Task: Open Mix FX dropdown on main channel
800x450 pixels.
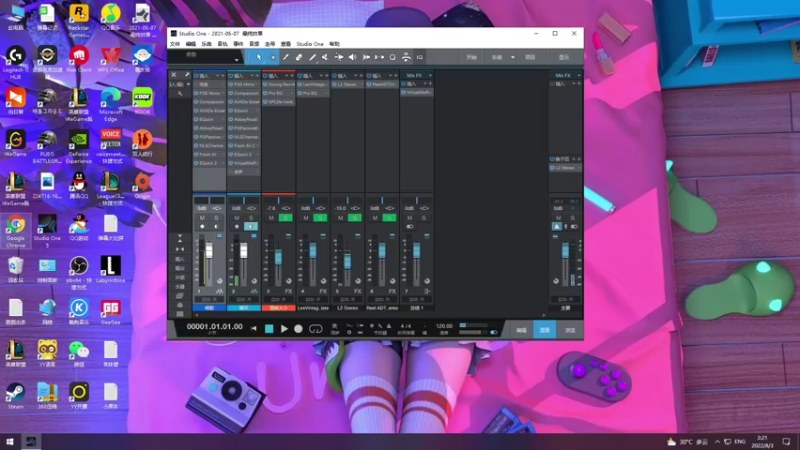Action: pos(579,76)
